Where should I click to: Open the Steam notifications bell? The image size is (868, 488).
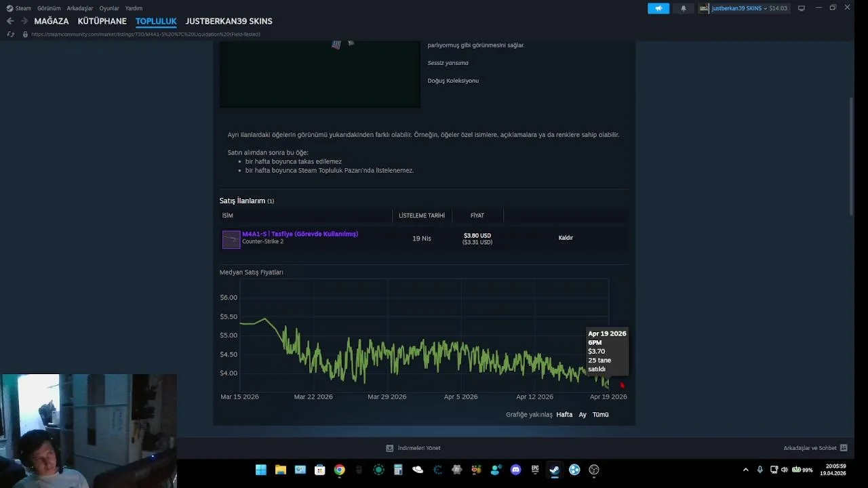click(x=683, y=8)
